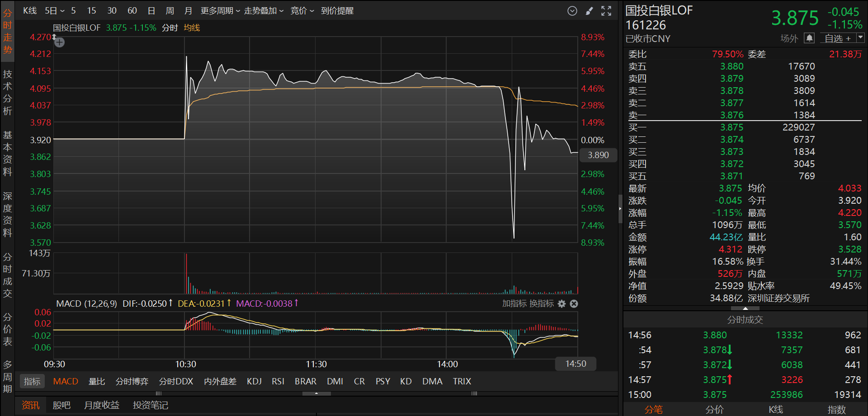The image size is (868, 416).
Task: Select the DMA indicator tab
Action: [x=433, y=381]
